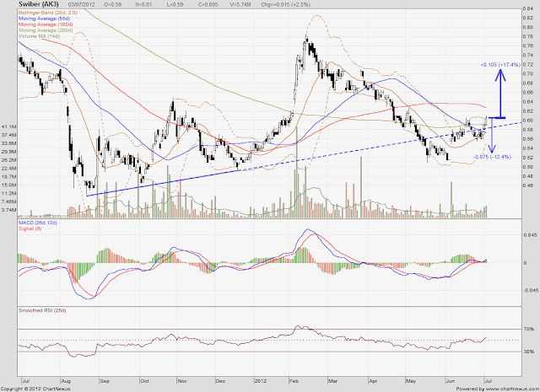Viewport: 540px width, 392px height.
Task: Select the Volume MA (14d) legend
Action: pyautogui.click(x=39, y=36)
